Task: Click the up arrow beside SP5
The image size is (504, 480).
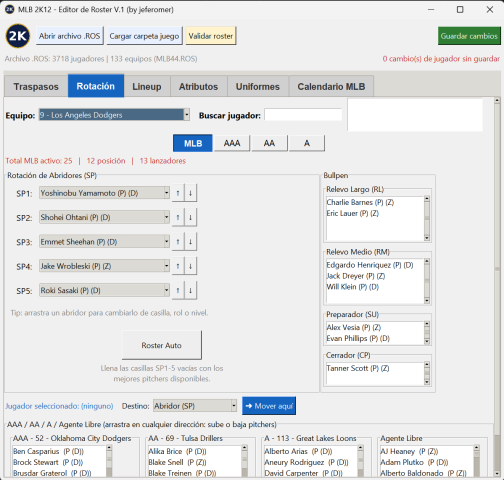Action: 178,290
